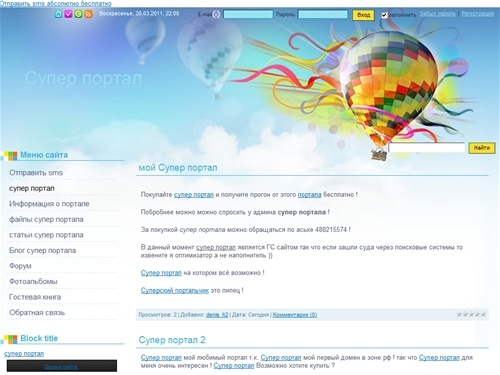The image size is (500, 375).
Task: Rate the post using the star rating
Action: coord(471,314)
